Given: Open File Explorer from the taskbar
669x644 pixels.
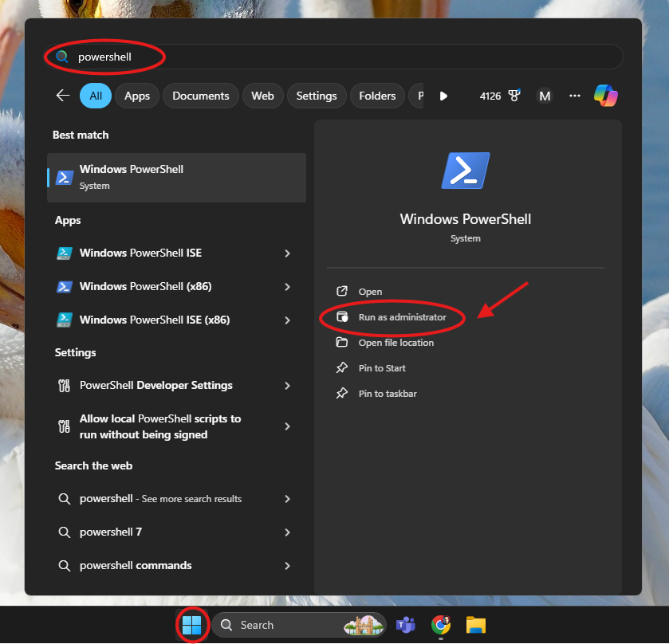Looking at the screenshot, I should point(476,625).
